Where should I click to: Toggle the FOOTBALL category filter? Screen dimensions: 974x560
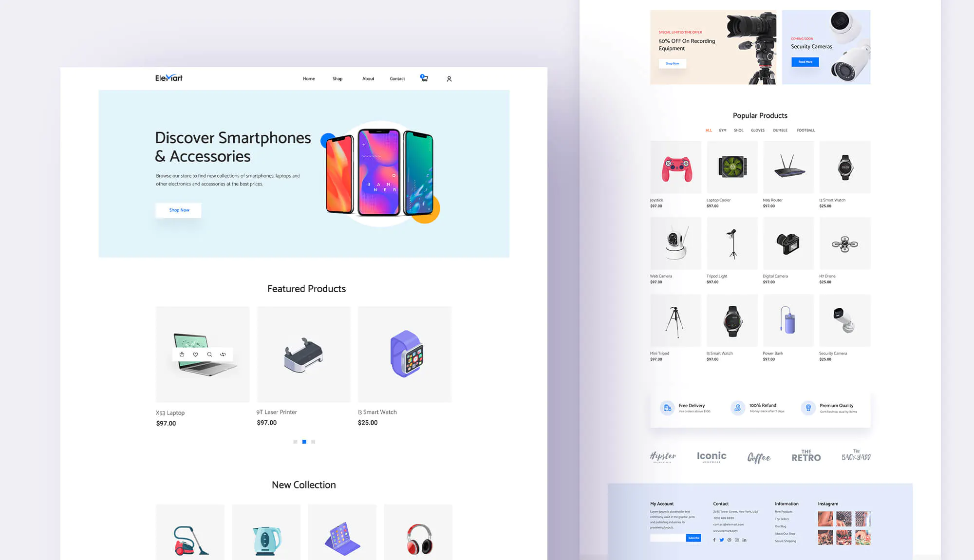click(806, 130)
